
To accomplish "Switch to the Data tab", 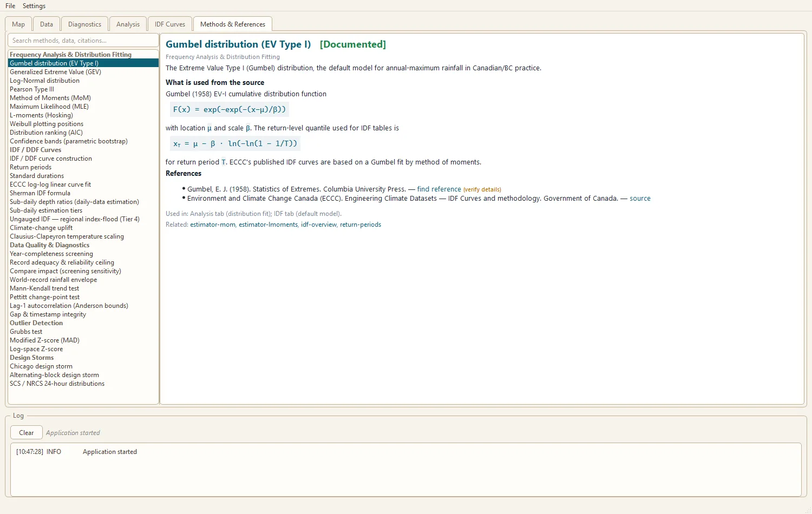I will pos(47,24).
